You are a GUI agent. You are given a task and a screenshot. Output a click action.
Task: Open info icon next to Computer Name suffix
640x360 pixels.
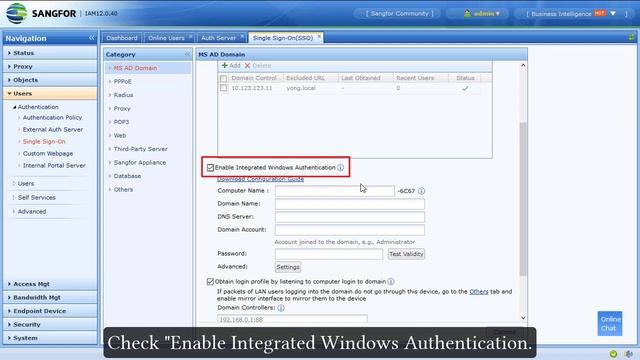[x=422, y=191]
